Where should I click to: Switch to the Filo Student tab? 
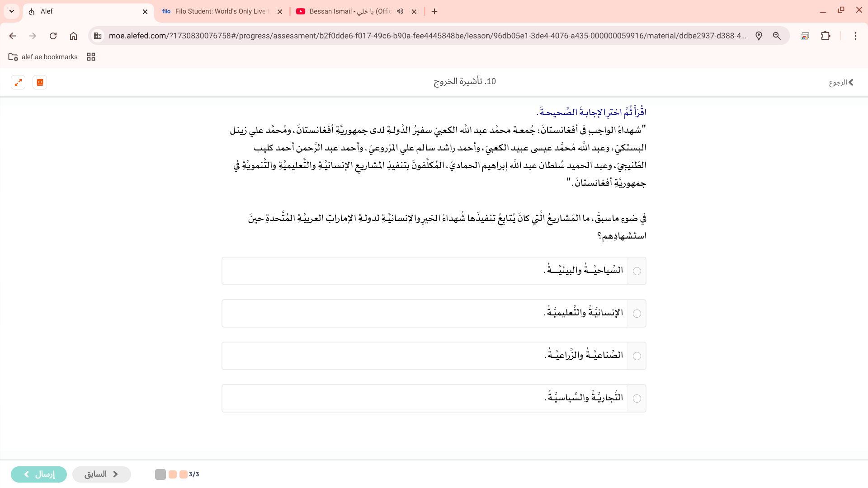coord(217,11)
